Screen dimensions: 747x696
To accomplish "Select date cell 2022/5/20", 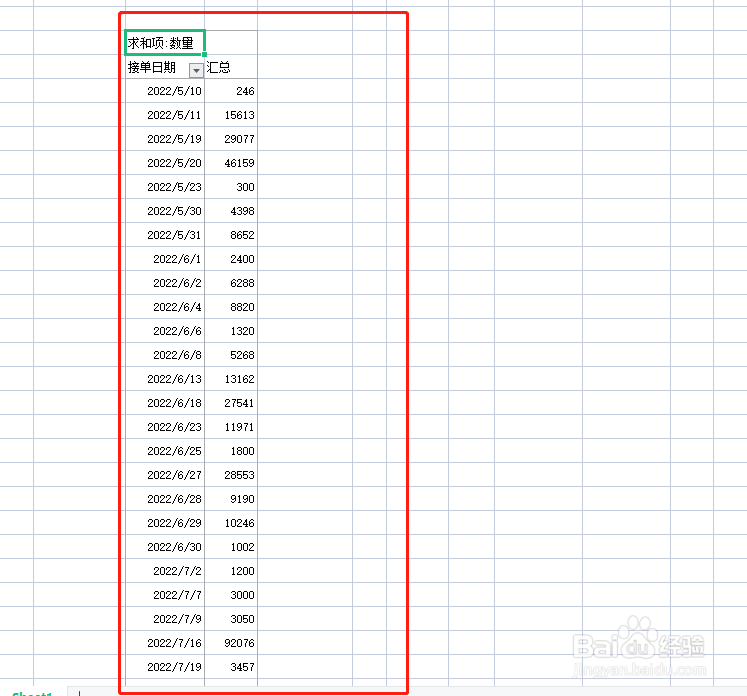I will pyautogui.click(x=165, y=163).
